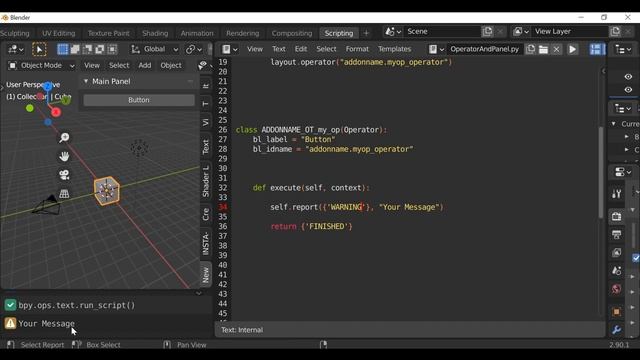
Task: Open Format menu in text editor
Action: coord(357,49)
